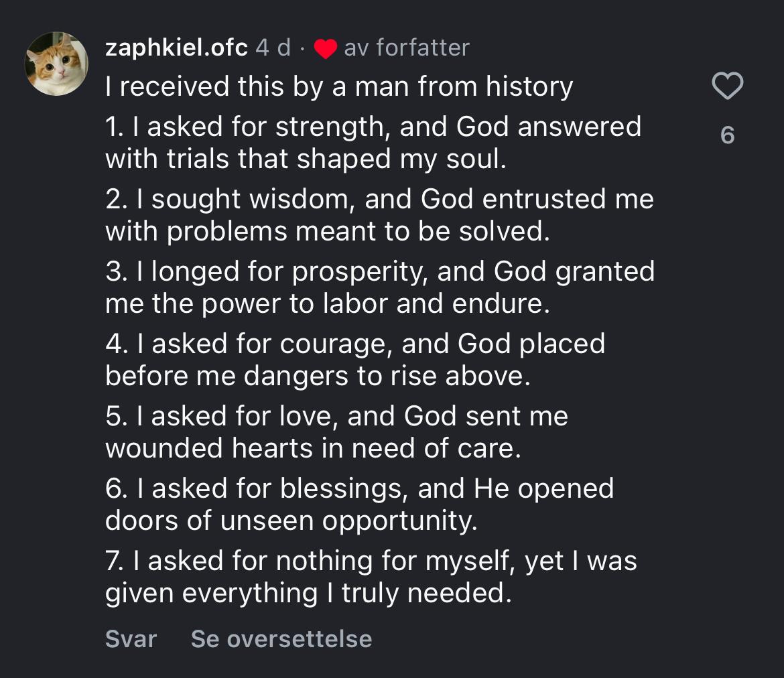Click the line starting '7. I asked for nothing'
Screen dimensions: 784x678
coord(371,561)
